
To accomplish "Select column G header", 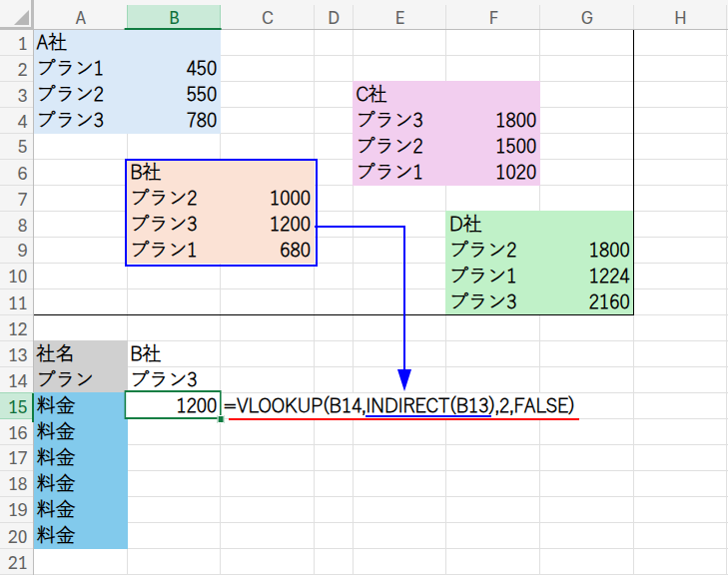I will pos(586,18).
